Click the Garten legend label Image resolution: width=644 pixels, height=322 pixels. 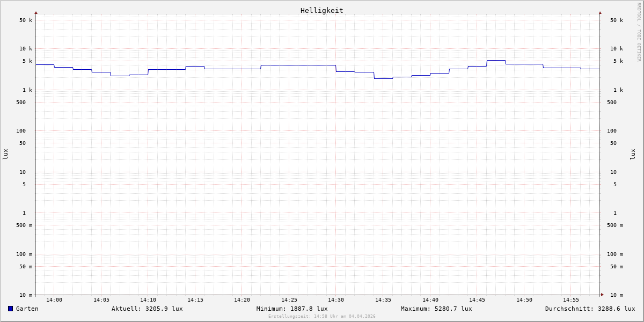click(27, 309)
